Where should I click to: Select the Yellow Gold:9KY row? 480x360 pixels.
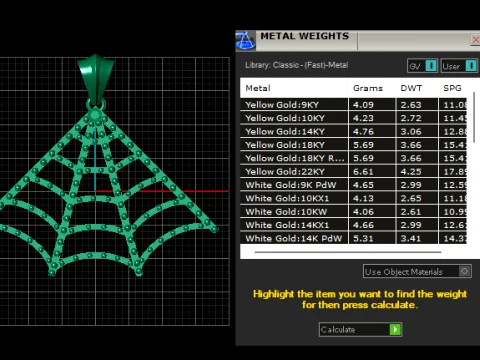(x=353, y=105)
